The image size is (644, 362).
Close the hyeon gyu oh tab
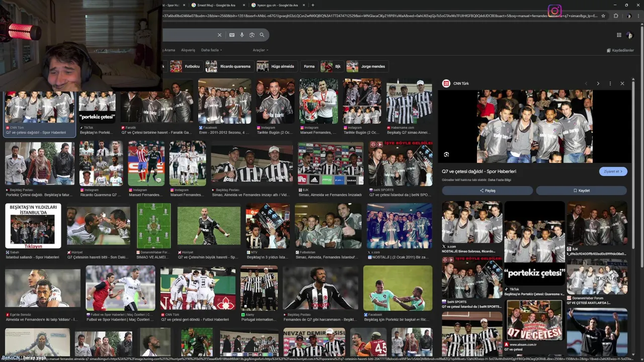click(x=303, y=5)
